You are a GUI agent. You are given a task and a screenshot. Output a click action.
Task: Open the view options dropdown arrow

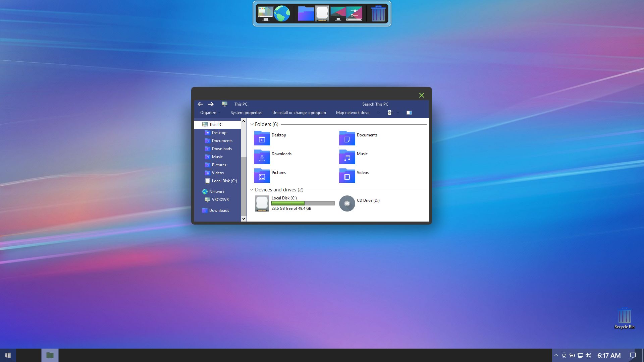point(398,113)
